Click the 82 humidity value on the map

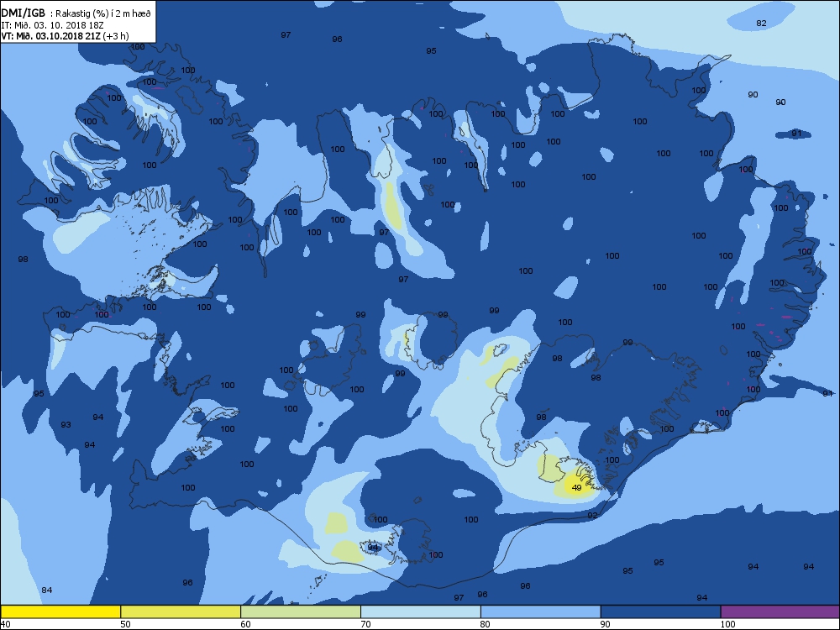761,23
